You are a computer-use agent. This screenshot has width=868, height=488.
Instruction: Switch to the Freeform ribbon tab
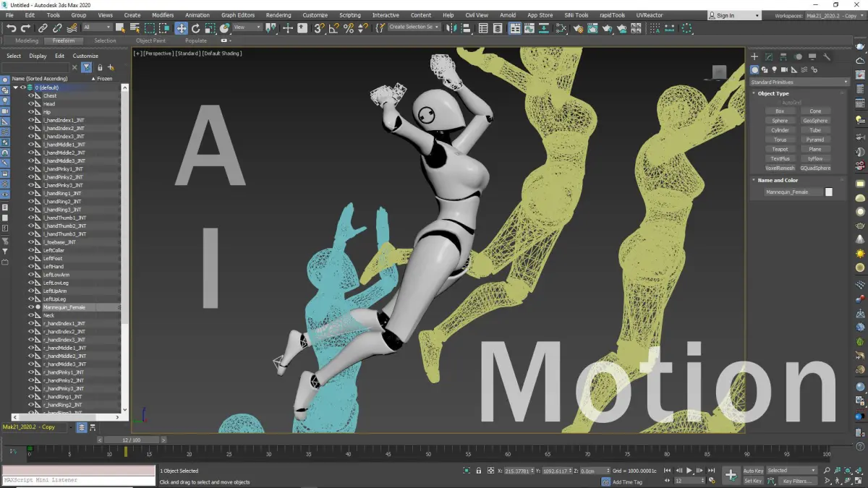pos(64,40)
